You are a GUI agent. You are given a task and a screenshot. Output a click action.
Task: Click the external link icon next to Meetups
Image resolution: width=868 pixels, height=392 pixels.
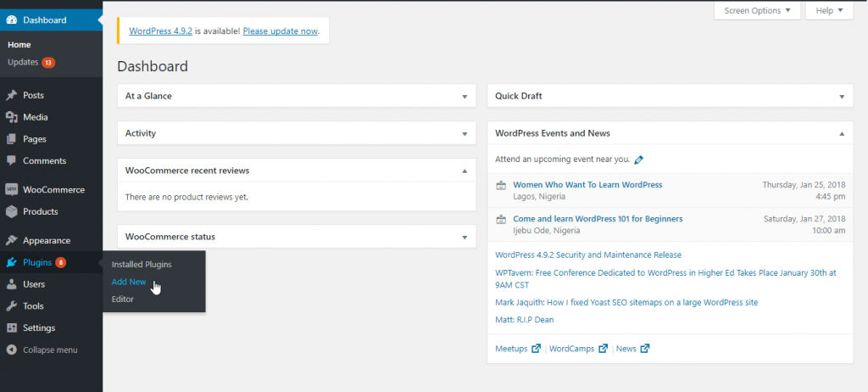536,349
